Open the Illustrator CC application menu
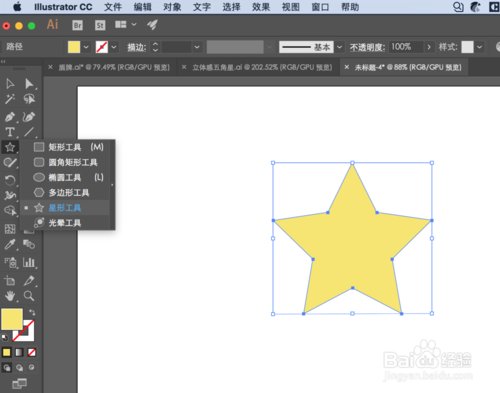The image size is (500, 393). click(x=63, y=7)
